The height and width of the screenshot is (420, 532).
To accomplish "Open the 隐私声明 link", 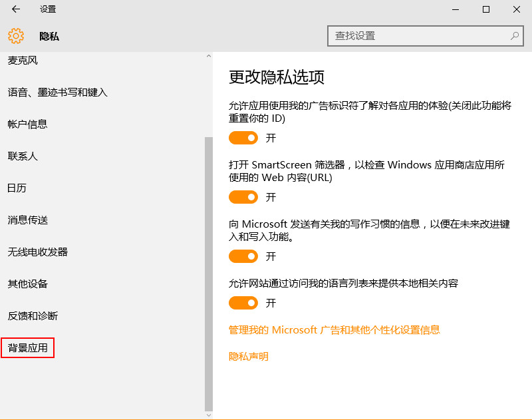I will coord(248,357).
